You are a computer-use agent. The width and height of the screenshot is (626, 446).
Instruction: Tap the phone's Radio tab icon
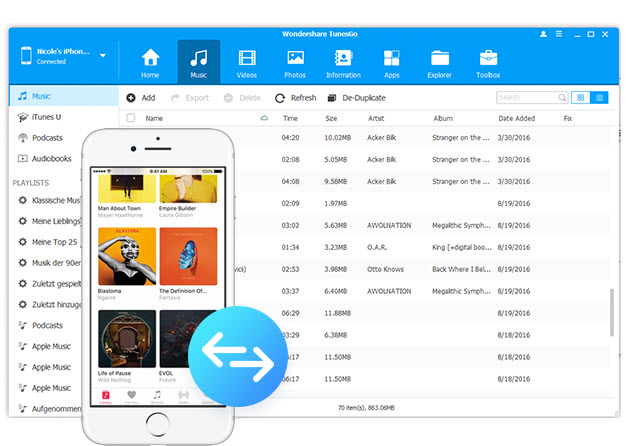[183, 395]
